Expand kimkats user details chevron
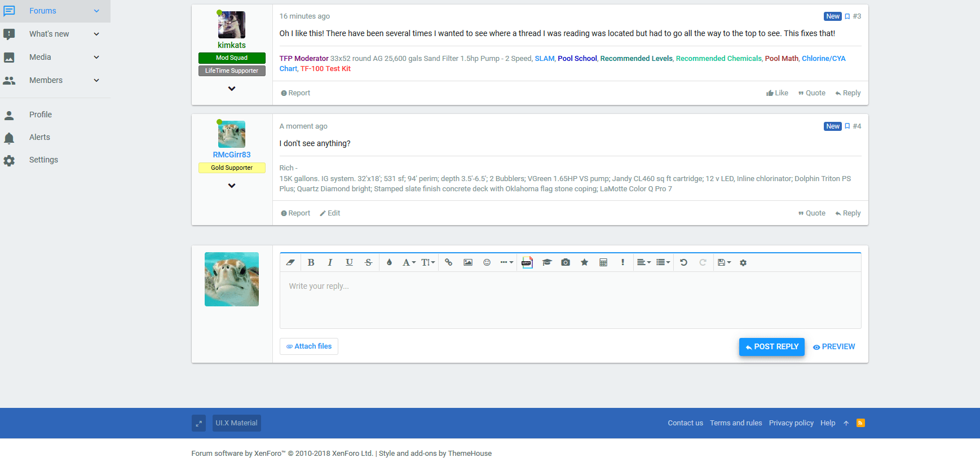The image size is (980, 466). [x=232, y=89]
